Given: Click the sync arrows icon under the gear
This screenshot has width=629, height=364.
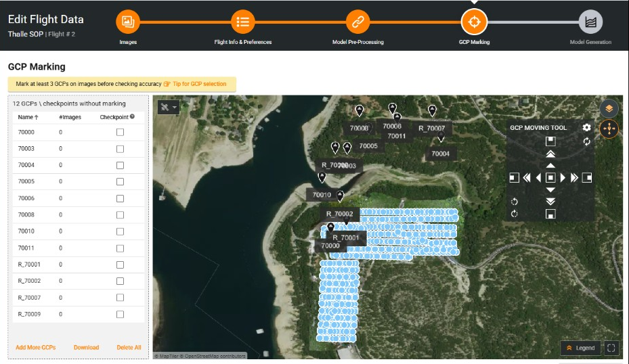Looking at the screenshot, I should (x=587, y=141).
